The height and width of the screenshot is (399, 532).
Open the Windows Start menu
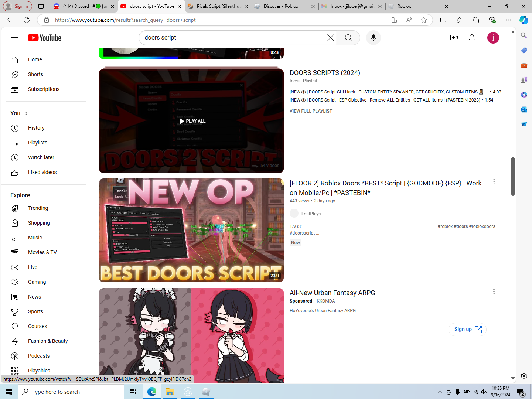[9, 392]
